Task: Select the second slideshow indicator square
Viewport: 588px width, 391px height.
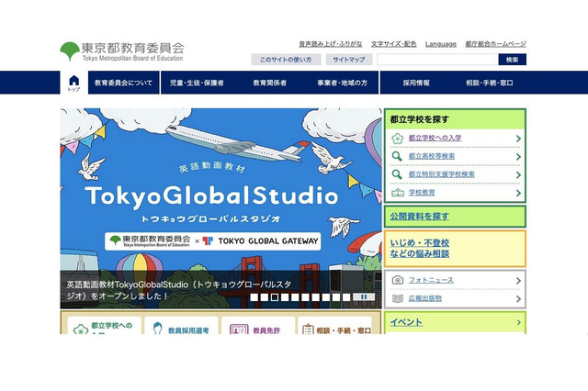Action: (x=265, y=297)
